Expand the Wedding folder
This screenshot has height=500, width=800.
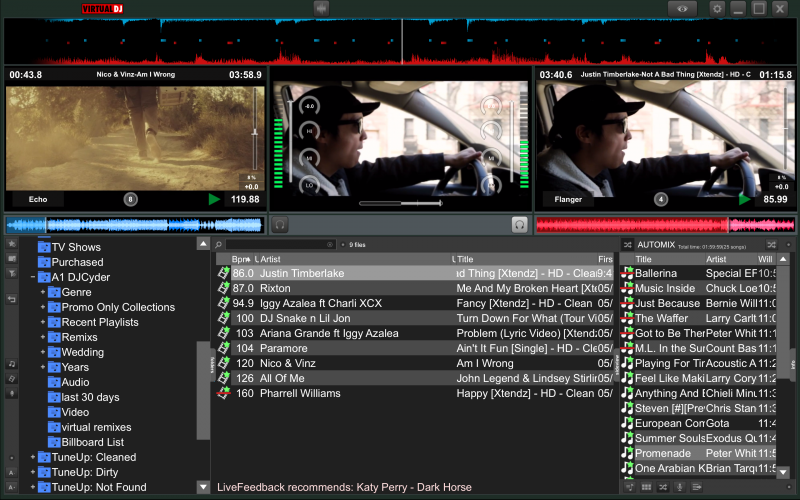click(x=43, y=352)
